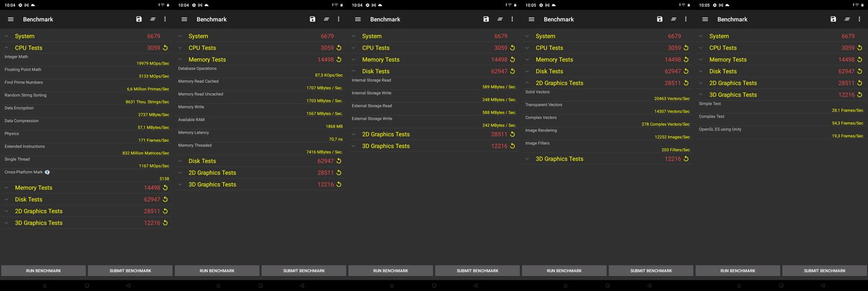Select the OpenGL ES using Unity row

click(781, 133)
